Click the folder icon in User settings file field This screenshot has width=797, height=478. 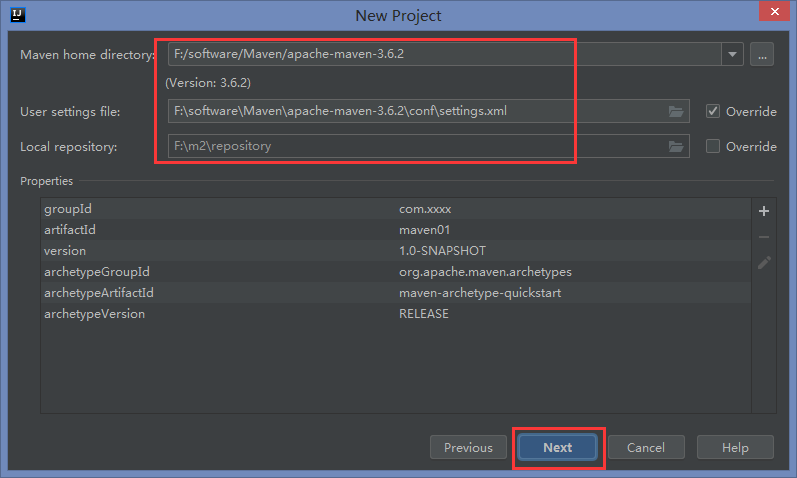coord(676,111)
